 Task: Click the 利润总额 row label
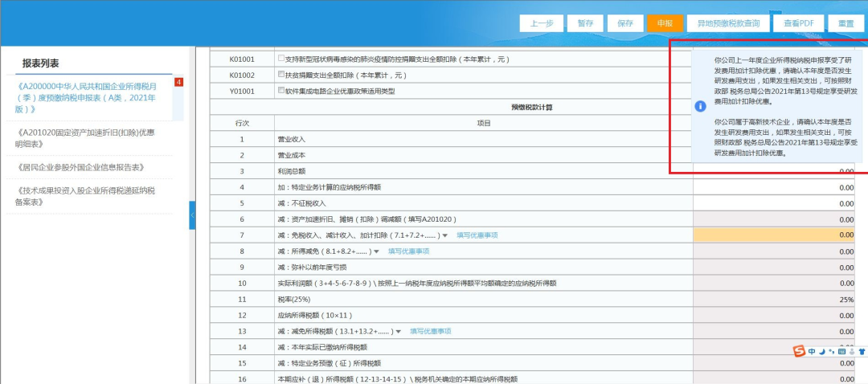291,172
